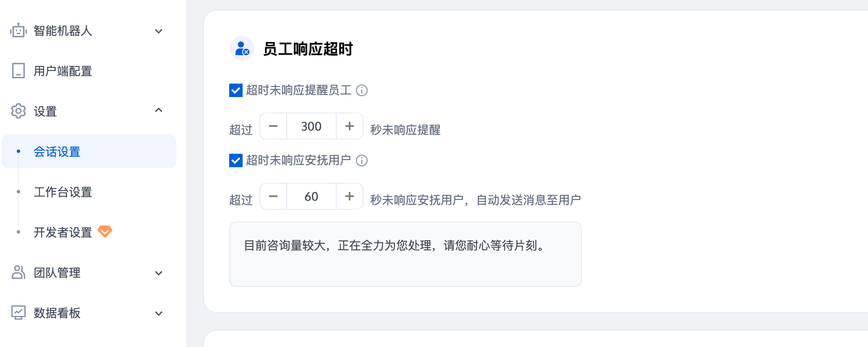Uncheck the 超时未响应提醒员工 checkbox
The width and height of the screenshot is (868, 347).
click(x=236, y=90)
